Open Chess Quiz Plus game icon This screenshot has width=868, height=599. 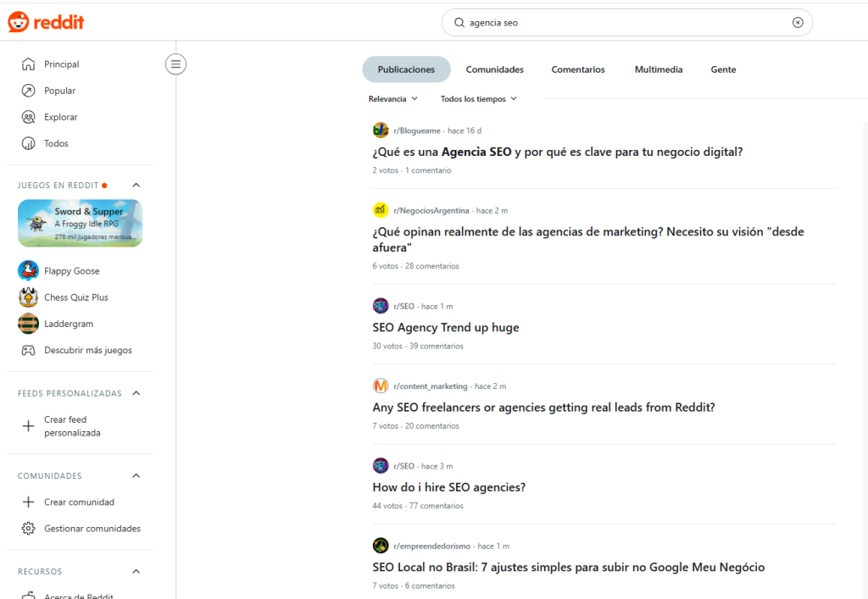29,297
